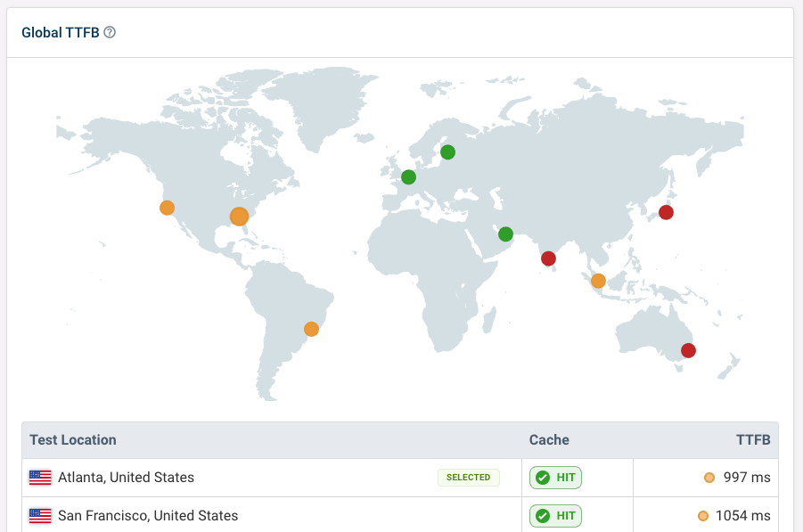Select the San Francisco, United States row text
The width and height of the screenshot is (803, 532).
(148, 516)
